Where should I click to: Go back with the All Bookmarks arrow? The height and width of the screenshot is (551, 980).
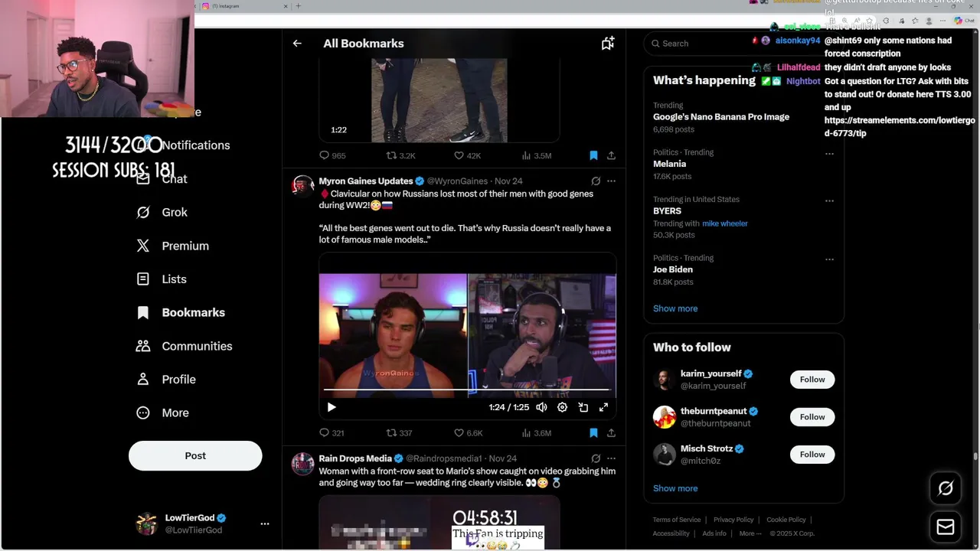pos(297,44)
